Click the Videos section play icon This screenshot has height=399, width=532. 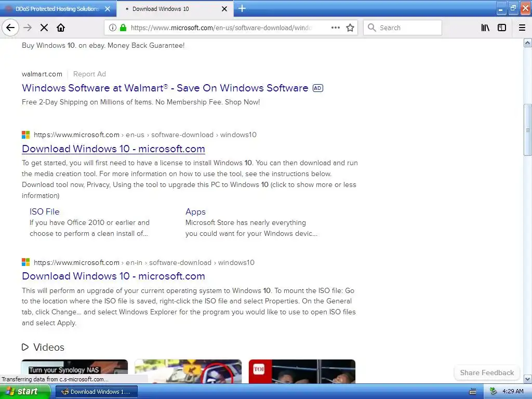(x=25, y=347)
